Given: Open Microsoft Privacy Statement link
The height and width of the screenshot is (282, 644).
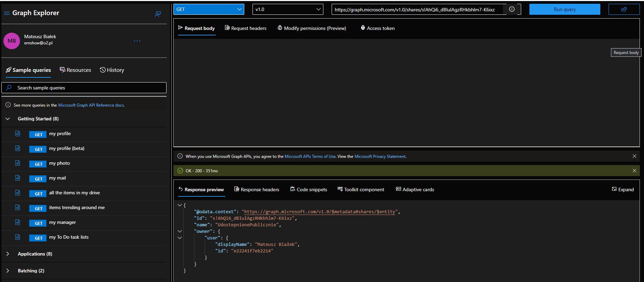Looking at the screenshot, I should coord(380,156).
